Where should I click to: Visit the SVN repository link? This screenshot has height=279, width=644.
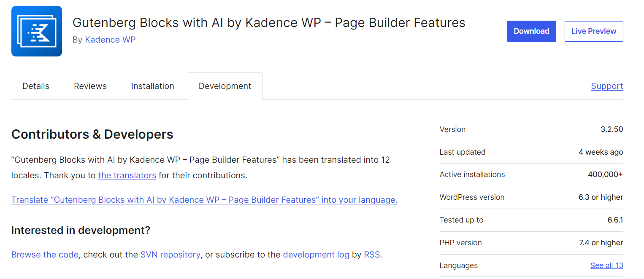(170, 255)
